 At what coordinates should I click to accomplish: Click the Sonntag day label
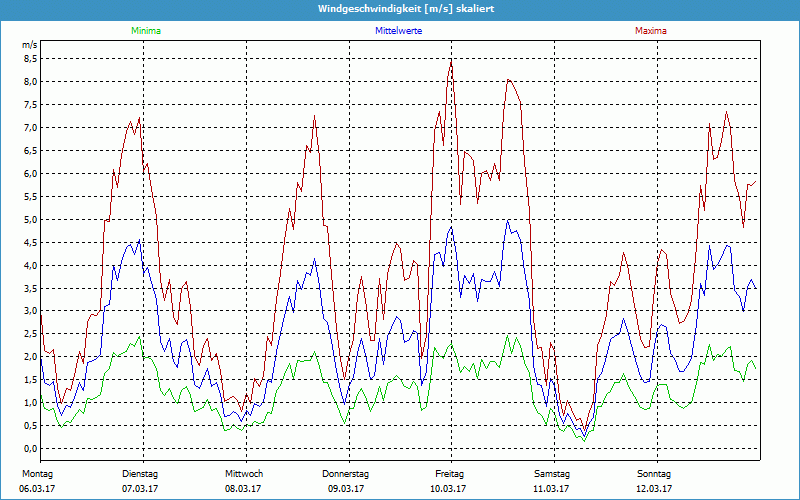pyautogui.click(x=654, y=474)
